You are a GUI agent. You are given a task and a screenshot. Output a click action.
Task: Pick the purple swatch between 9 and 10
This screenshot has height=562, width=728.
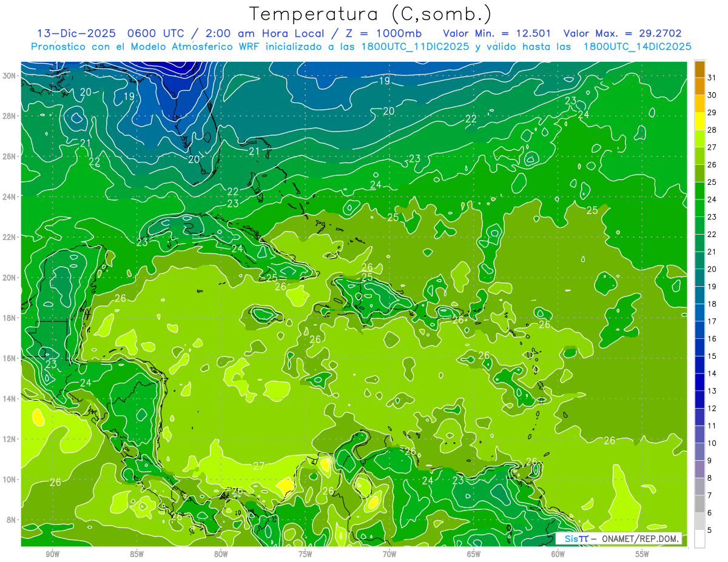click(699, 452)
